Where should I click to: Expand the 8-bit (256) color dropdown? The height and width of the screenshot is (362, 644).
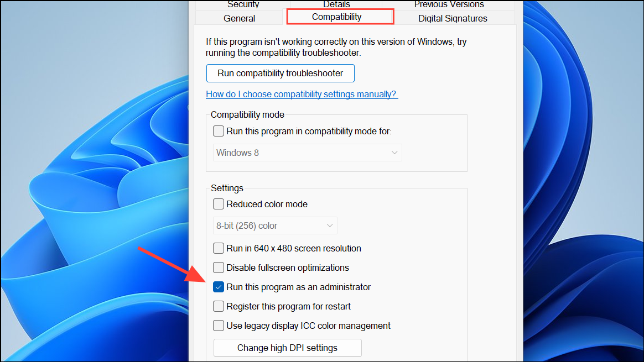coord(275,225)
